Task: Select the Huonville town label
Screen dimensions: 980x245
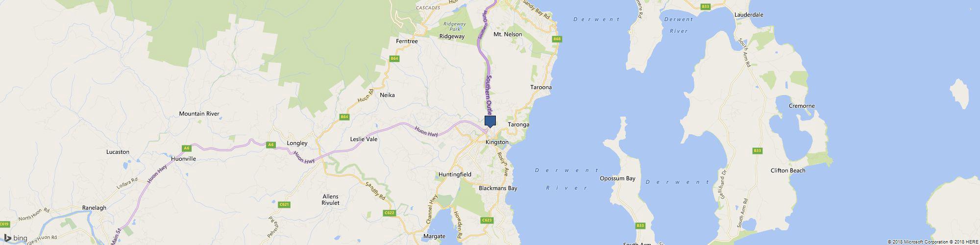Action: [184, 159]
